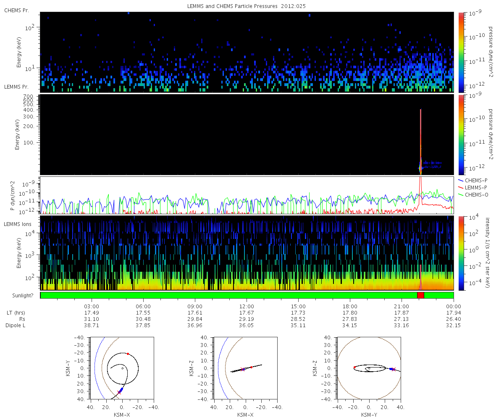Click the plot title LEMMS and CHEMS Particle Pressures
The height and width of the screenshot is (420, 504).
[246, 6]
